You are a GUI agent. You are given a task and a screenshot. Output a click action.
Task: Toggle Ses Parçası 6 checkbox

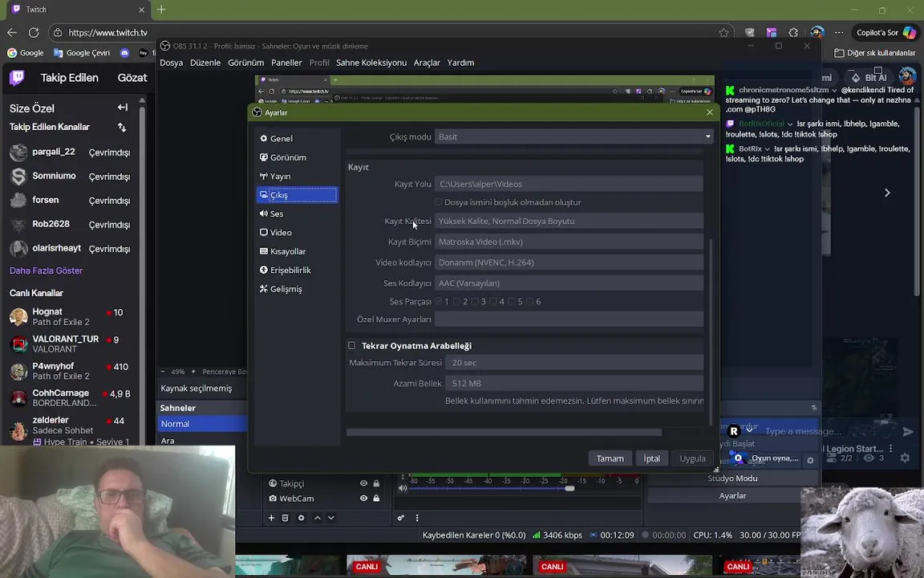click(x=529, y=301)
